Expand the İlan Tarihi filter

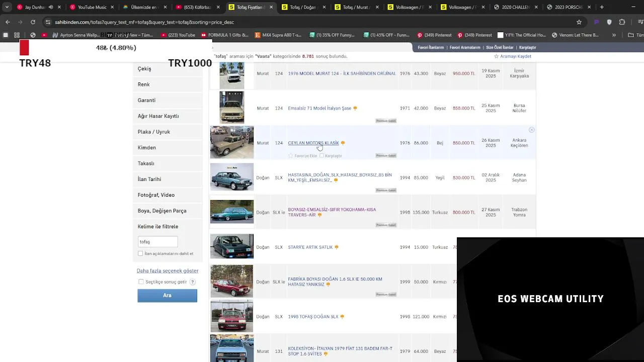[168, 179]
